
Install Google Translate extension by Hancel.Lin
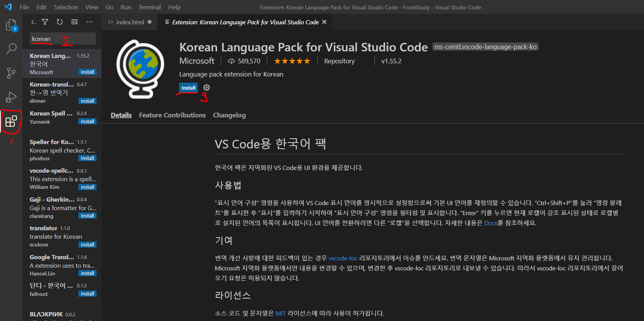coord(87,273)
